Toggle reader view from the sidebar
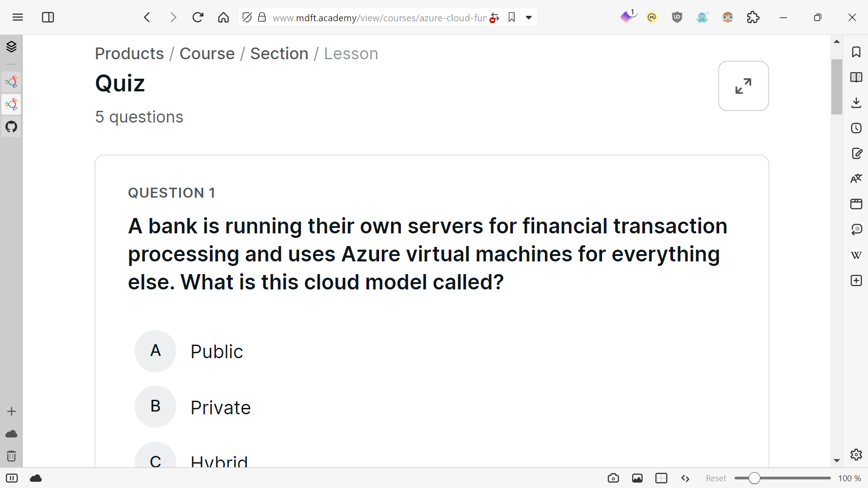The image size is (868, 488). (857, 77)
